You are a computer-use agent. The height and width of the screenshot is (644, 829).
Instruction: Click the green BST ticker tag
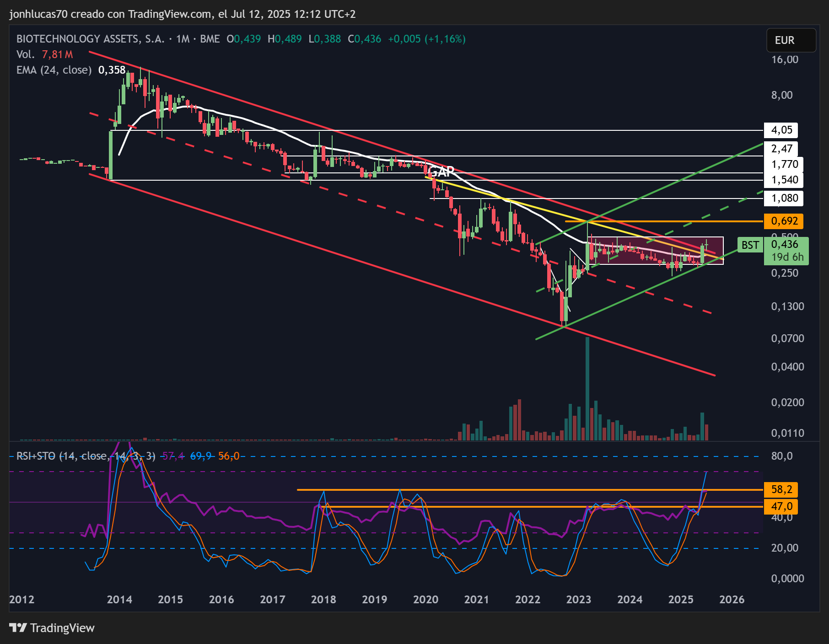750,245
